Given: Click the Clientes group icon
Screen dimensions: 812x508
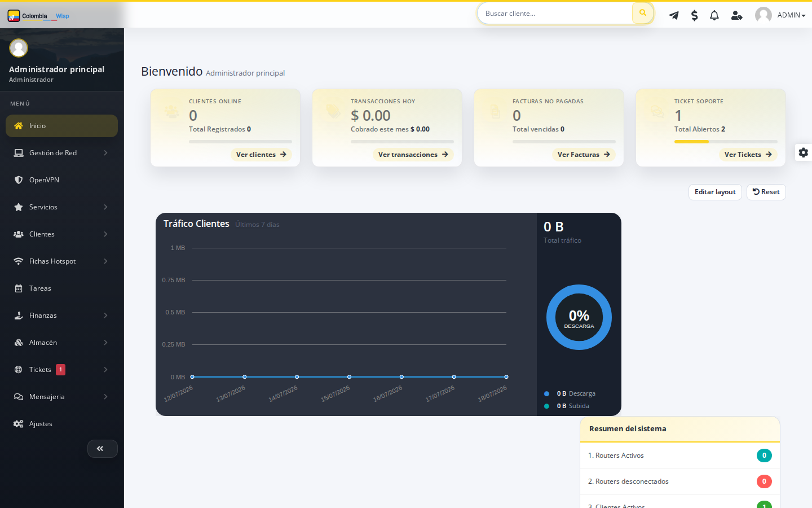Looking at the screenshot, I should click(19, 234).
